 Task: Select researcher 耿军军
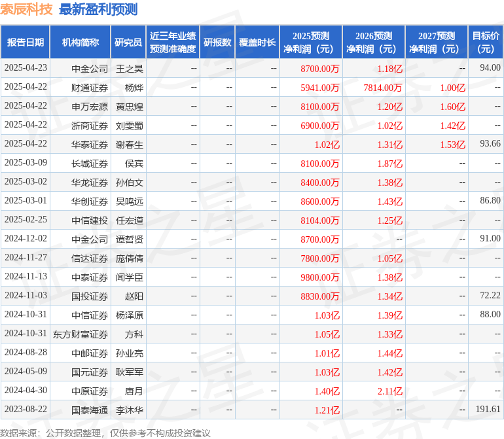[x=130, y=372]
